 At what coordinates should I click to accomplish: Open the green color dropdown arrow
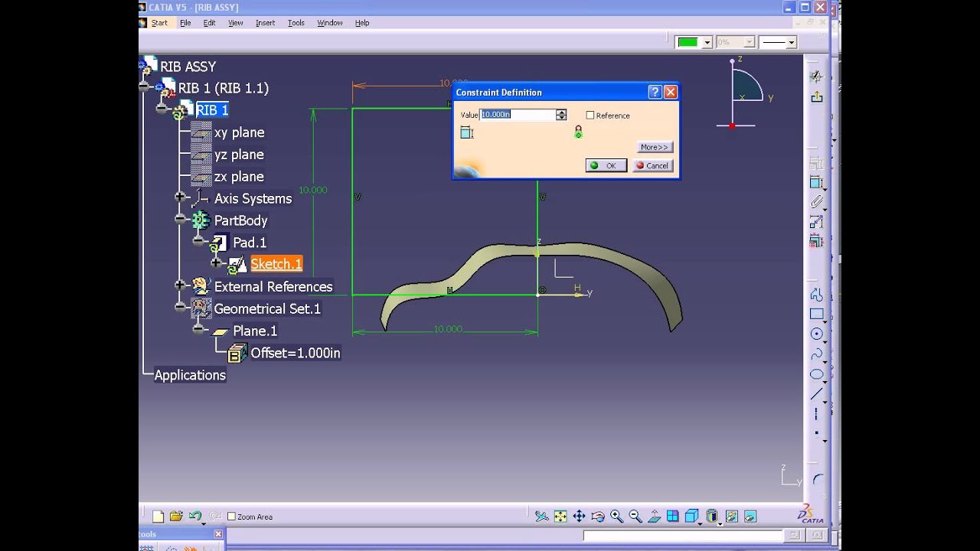pos(707,43)
